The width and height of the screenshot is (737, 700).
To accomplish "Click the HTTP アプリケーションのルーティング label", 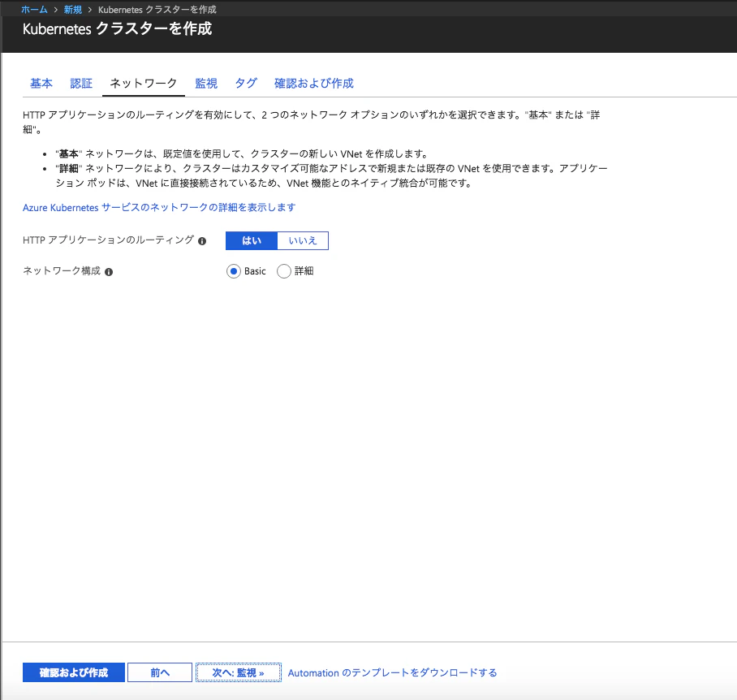I will pyautogui.click(x=108, y=240).
